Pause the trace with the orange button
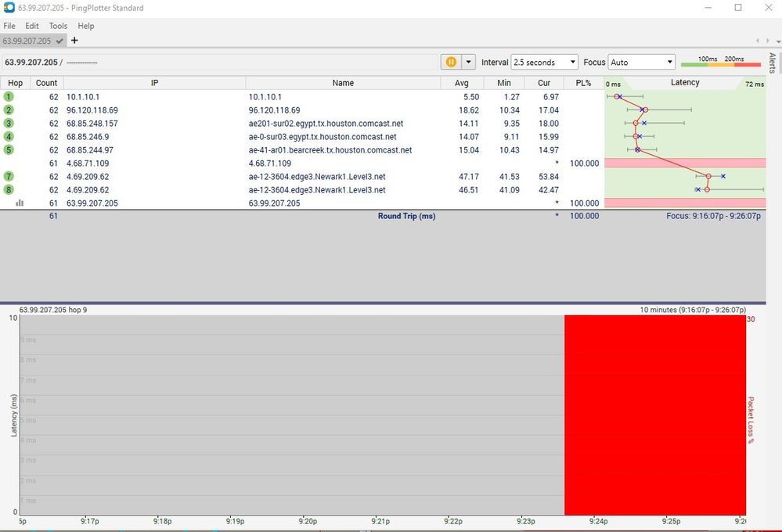This screenshot has width=782, height=532. coord(452,62)
